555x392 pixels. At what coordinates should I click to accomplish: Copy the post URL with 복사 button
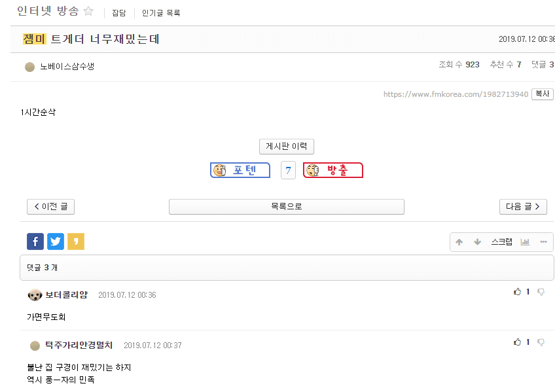pyautogui.click(x=543, y=94)
